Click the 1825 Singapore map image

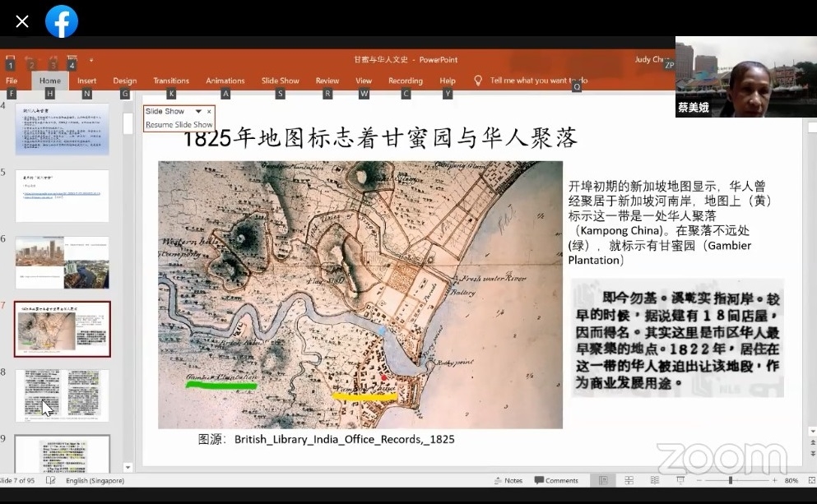pos(360,294)
